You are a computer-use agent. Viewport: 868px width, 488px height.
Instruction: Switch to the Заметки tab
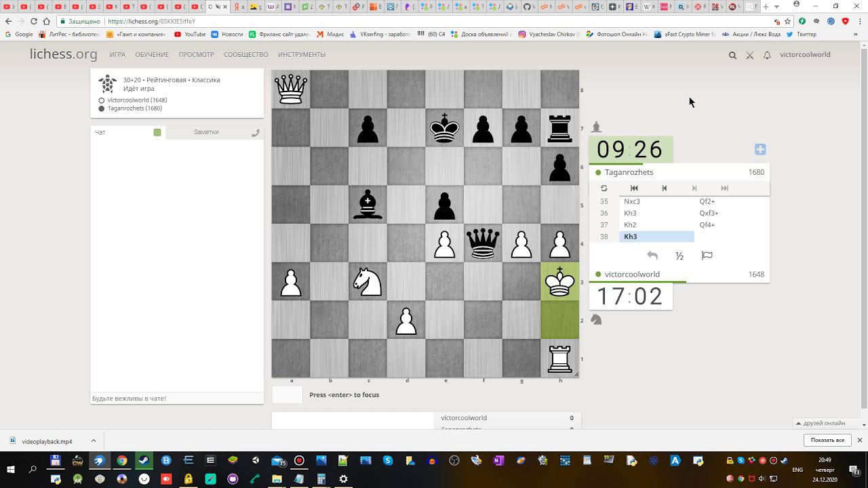pos(206,132)
